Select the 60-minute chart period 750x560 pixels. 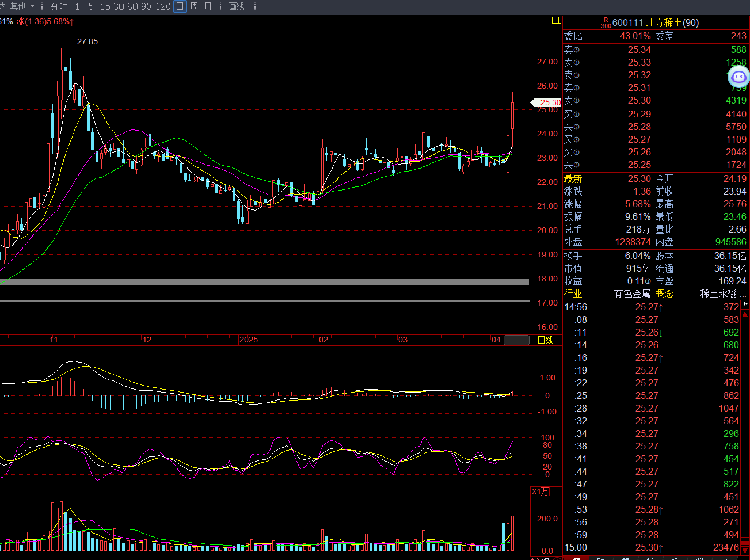[132, 6]
